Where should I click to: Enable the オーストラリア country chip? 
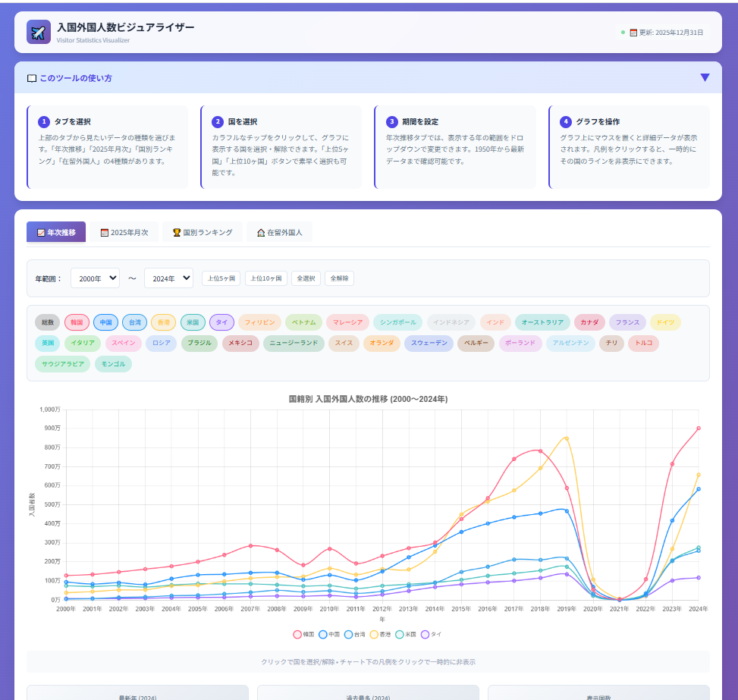542,322
